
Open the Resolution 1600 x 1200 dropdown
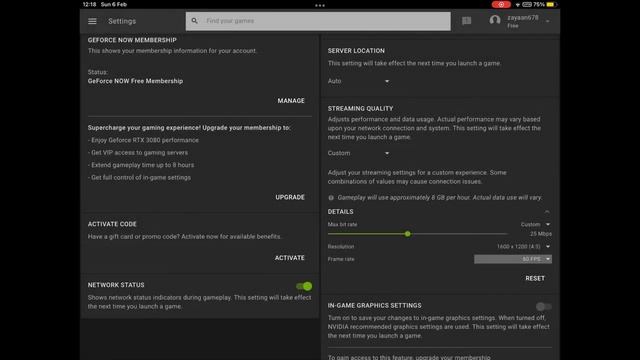point(524,247)
